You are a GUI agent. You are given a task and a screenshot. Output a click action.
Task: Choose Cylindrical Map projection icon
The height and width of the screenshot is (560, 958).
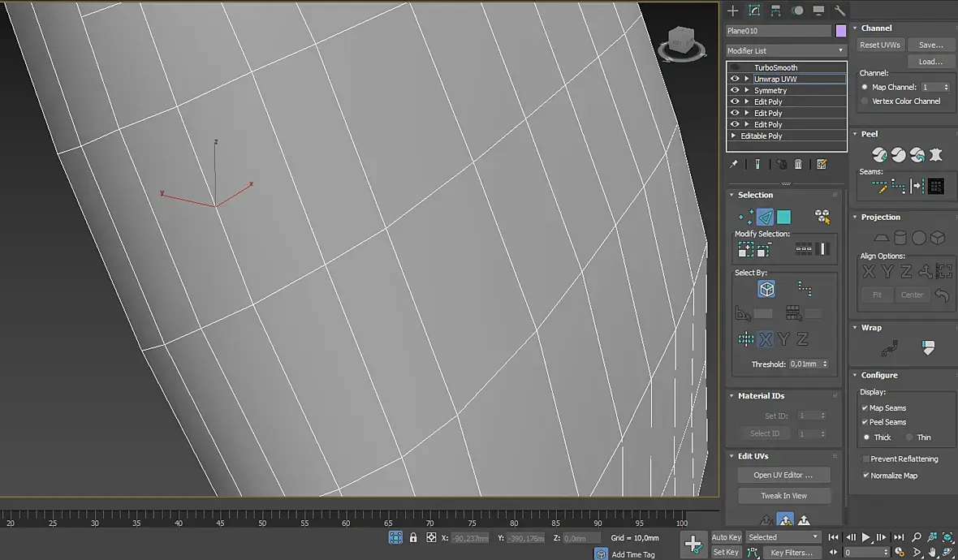coord(900,238)
